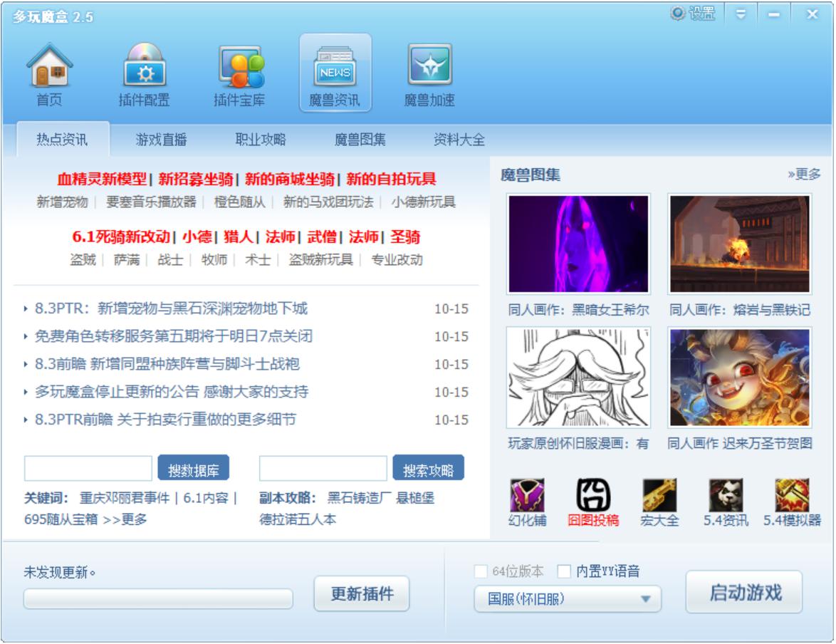Image resolution: width=836 pixels, height=644 pixels.
Task: Open caption 同人画作 迟来万圣节贺图
Action: click(x=739, y=443)
